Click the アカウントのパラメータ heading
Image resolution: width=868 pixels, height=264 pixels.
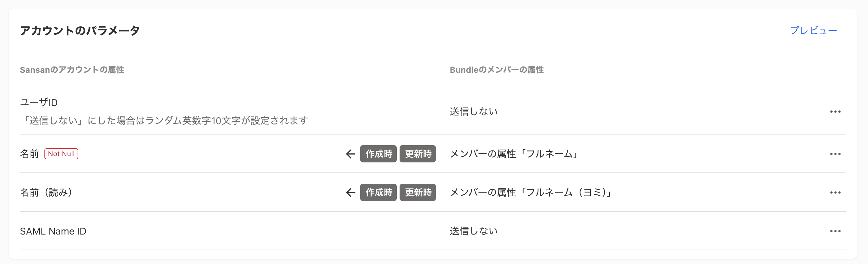(x=80, y=30)
